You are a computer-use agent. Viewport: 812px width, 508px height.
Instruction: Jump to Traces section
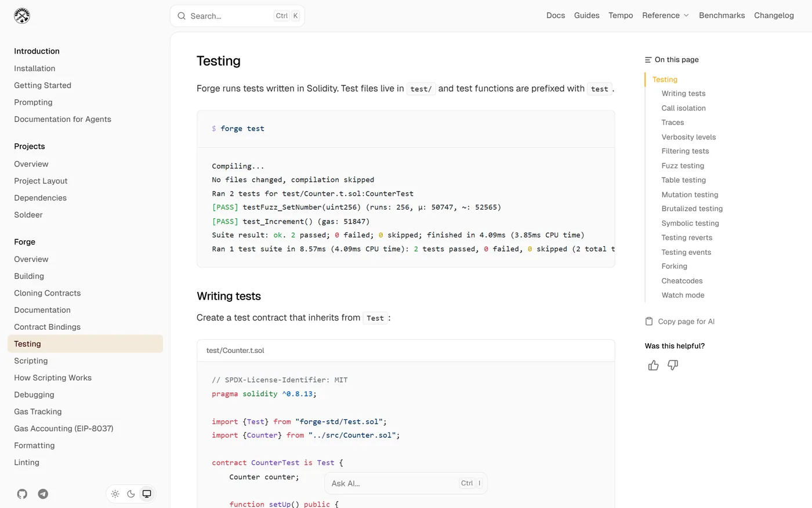[x=673, y=123]
